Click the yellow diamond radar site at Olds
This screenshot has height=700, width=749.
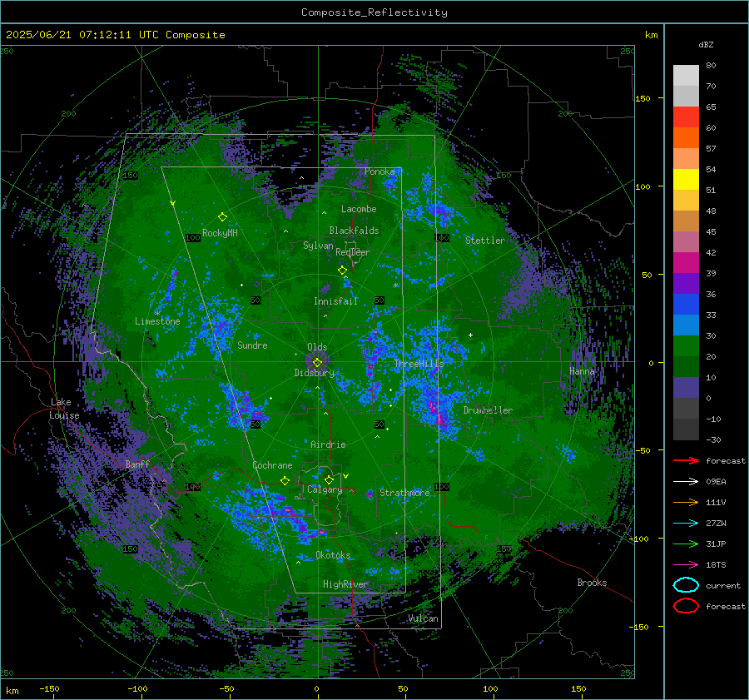[317, 363]
